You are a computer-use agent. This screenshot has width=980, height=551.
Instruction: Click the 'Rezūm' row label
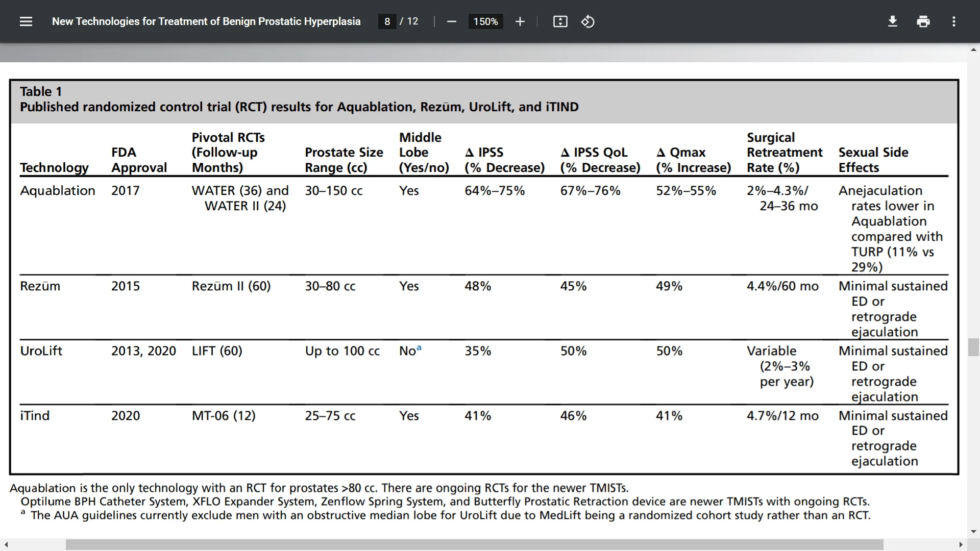point(40,286)
